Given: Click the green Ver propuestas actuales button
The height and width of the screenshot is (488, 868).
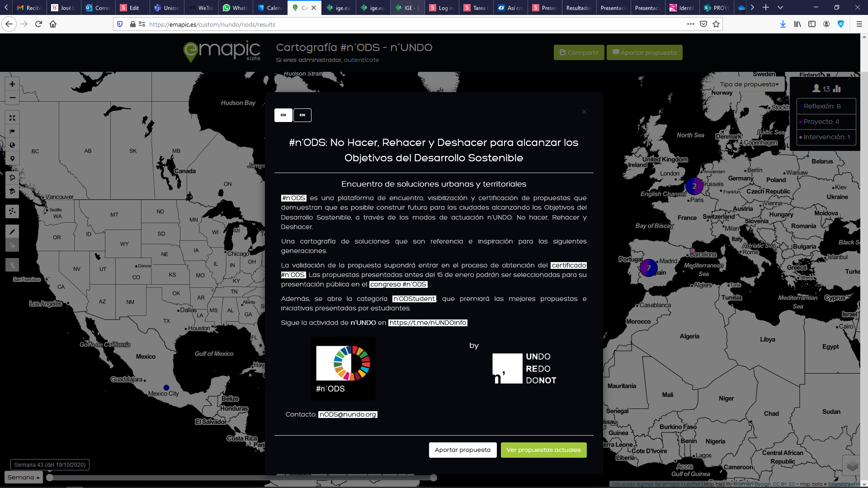Looking at the screenshot, I should click(543, 450).
